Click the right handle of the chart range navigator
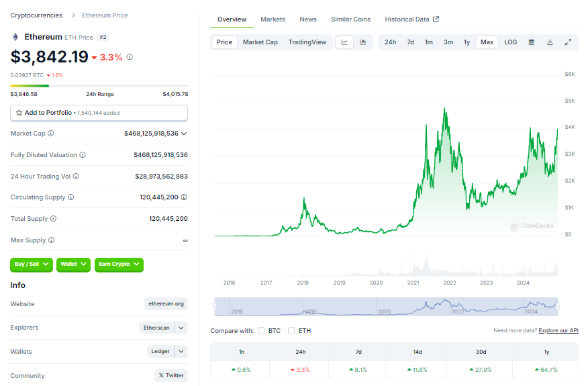The width and height of the screenshot is (588, 386). click(558, 307)
